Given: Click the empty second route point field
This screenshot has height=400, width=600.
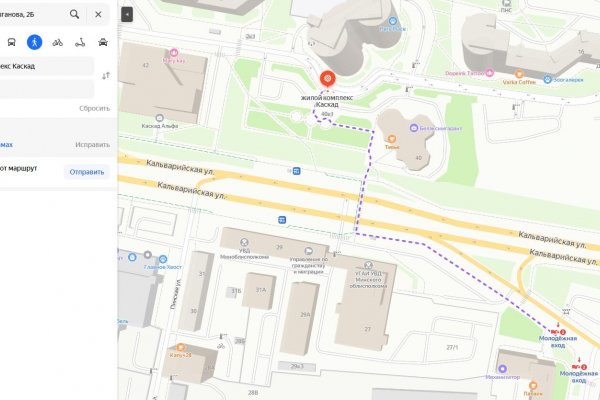Looking at the screenshot, I should (x=46, y=89).
